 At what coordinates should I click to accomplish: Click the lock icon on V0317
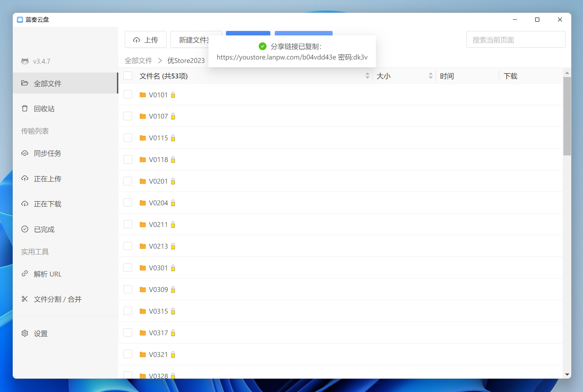pyautogui.click(x=173, y=333)
